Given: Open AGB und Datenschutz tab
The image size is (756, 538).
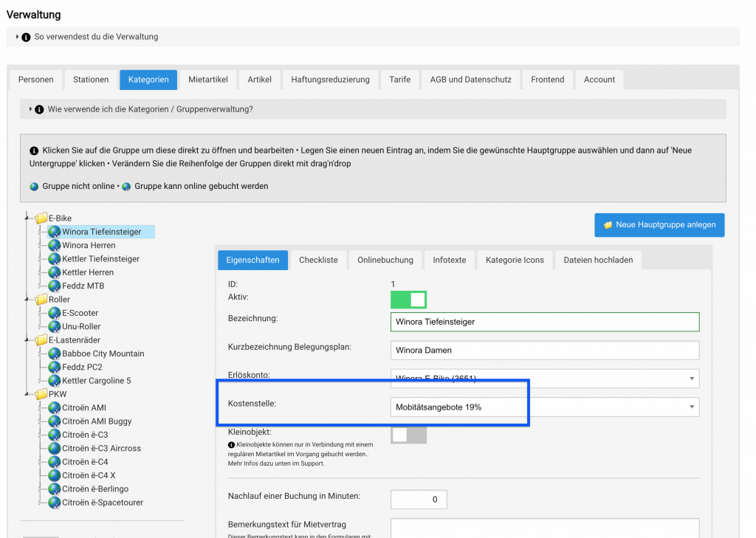Looking at the screenshot, I should click(470, 80).
